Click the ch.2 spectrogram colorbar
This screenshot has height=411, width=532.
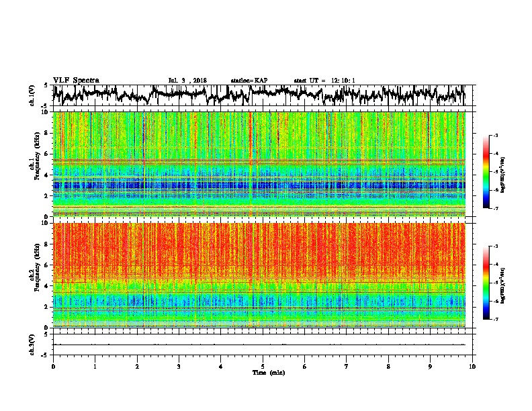point(486,283)
